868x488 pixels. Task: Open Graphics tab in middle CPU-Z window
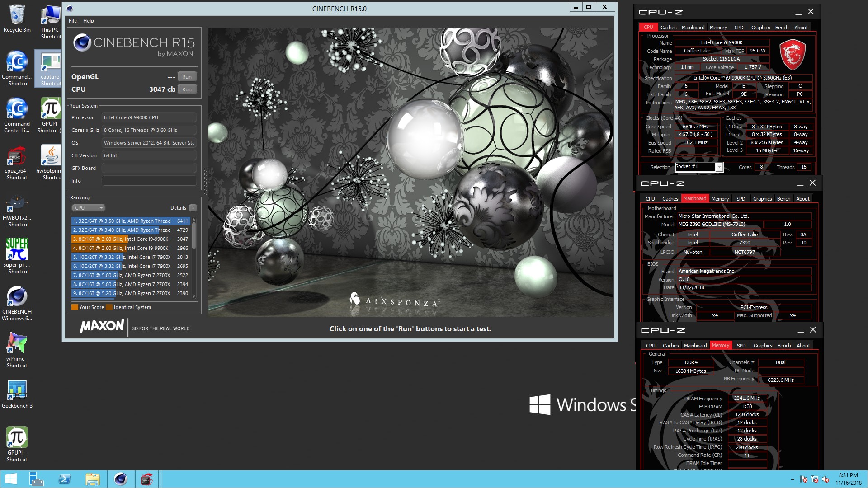click(x=763, y=199)
